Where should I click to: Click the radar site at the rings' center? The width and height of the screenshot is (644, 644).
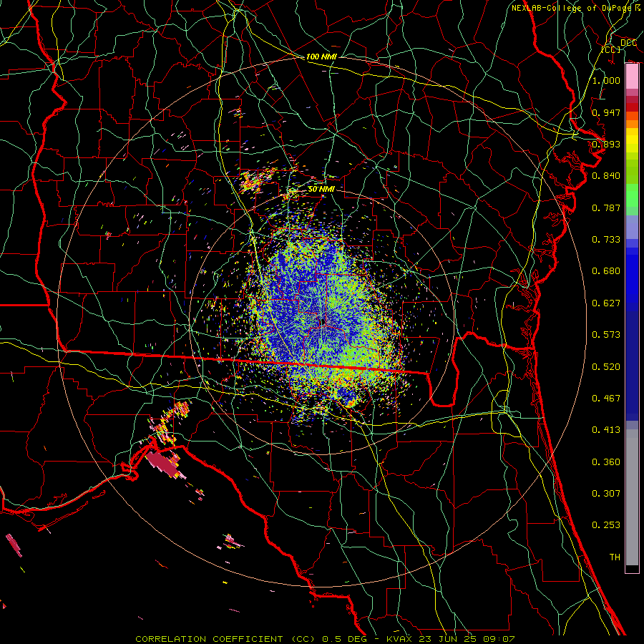(321, 321)
